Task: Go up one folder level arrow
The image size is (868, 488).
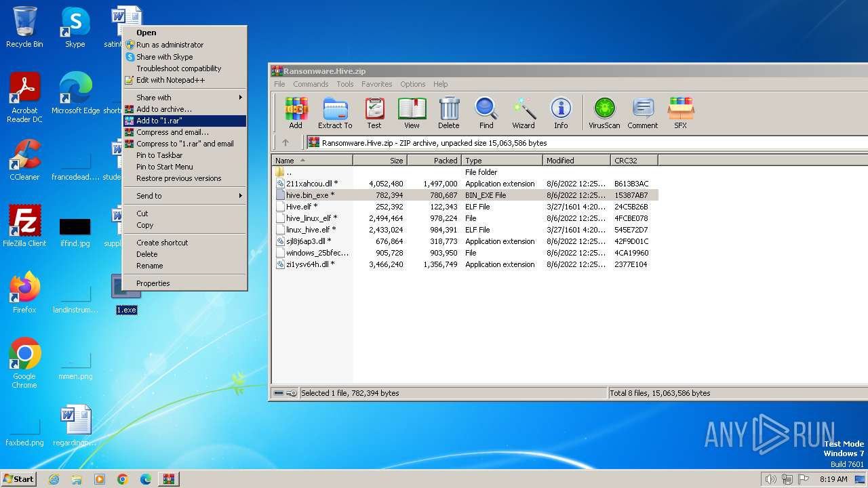Action: tap(285, 142)
